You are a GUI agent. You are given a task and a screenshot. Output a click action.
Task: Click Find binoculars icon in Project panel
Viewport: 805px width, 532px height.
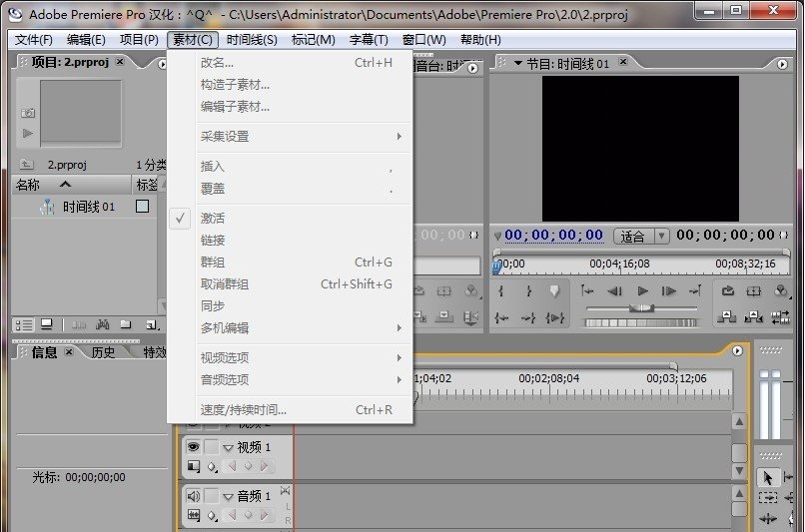click(103, 324)
